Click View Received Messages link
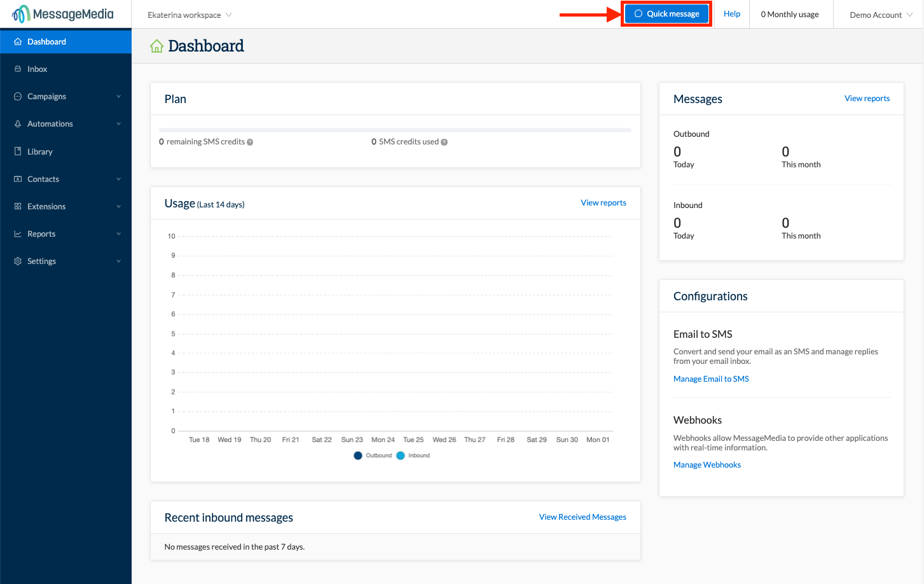 pyautogui.click(x=583, y=517)
